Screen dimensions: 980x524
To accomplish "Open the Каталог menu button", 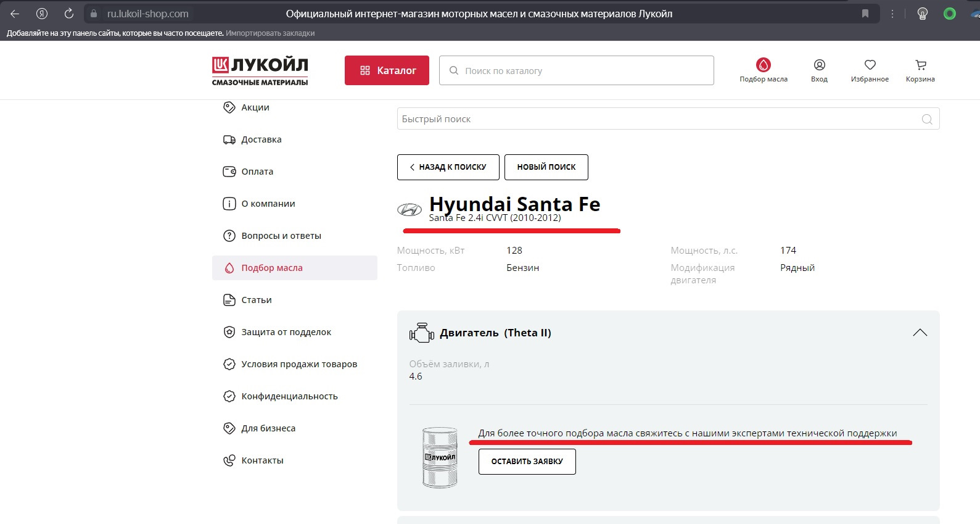I will coord(387,70).
